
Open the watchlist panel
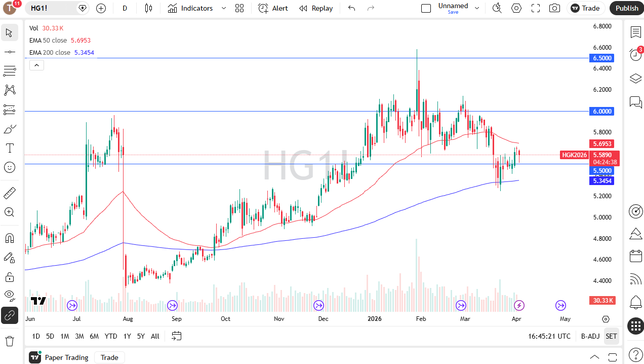tap(635, 32)
